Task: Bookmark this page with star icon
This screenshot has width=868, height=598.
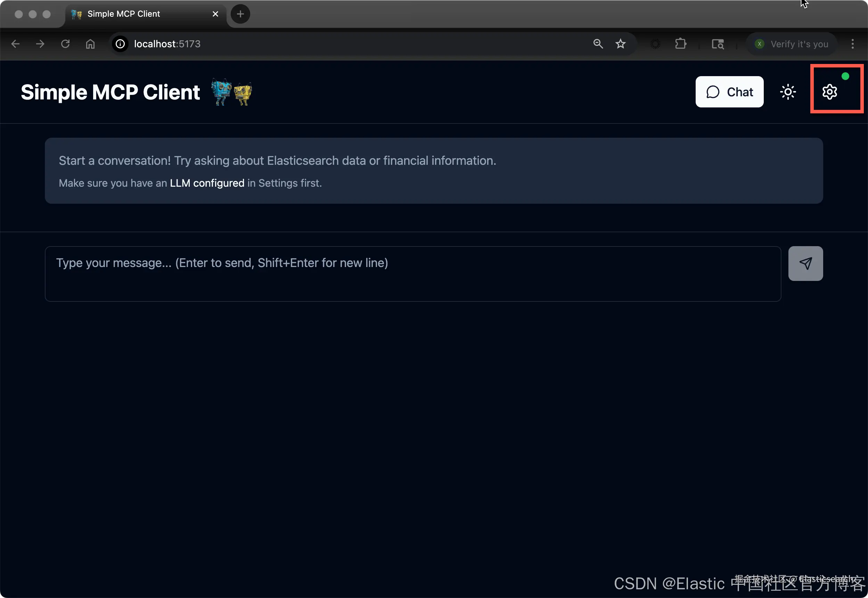Action: [x=620, y=44]
